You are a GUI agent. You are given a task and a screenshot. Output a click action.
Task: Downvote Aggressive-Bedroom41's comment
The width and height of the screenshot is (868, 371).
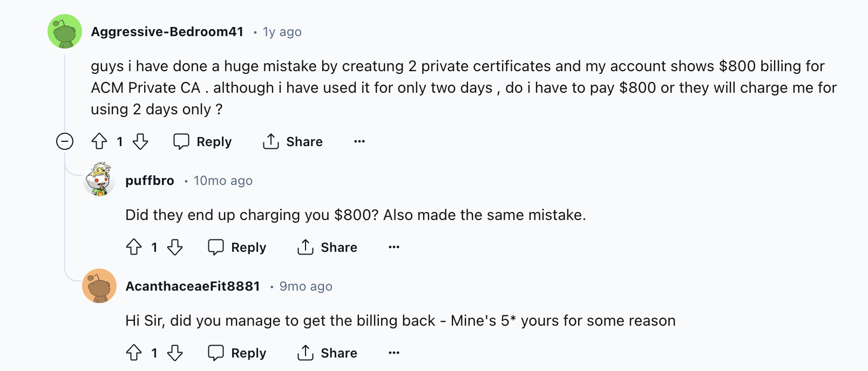tap(140, 142)
